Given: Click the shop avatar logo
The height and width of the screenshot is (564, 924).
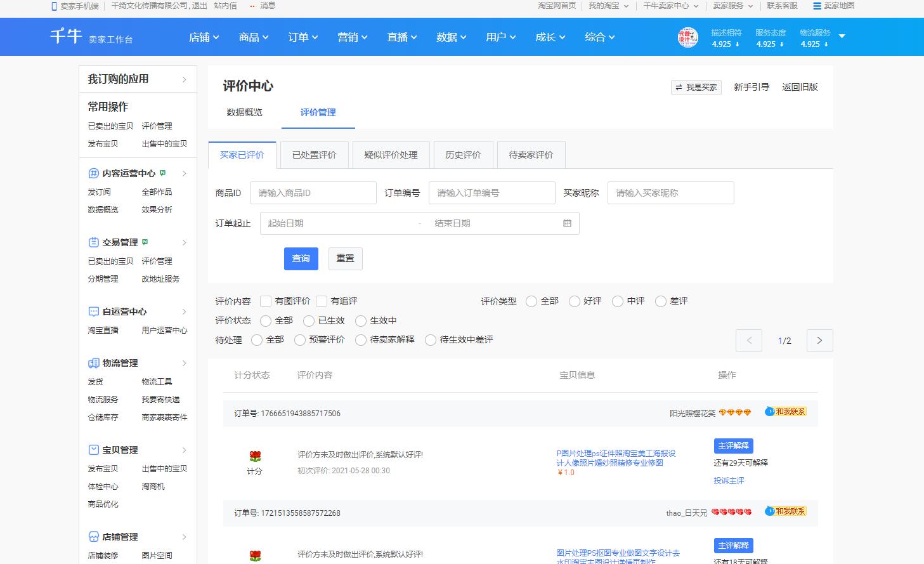Looking at the screenshot, I should coord(687,37).
